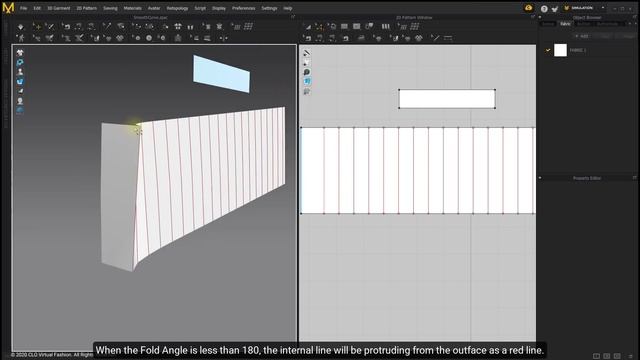Click the layout icon left of the bottom-right corner icon
640x360 pixels.
tap(617, 356)
